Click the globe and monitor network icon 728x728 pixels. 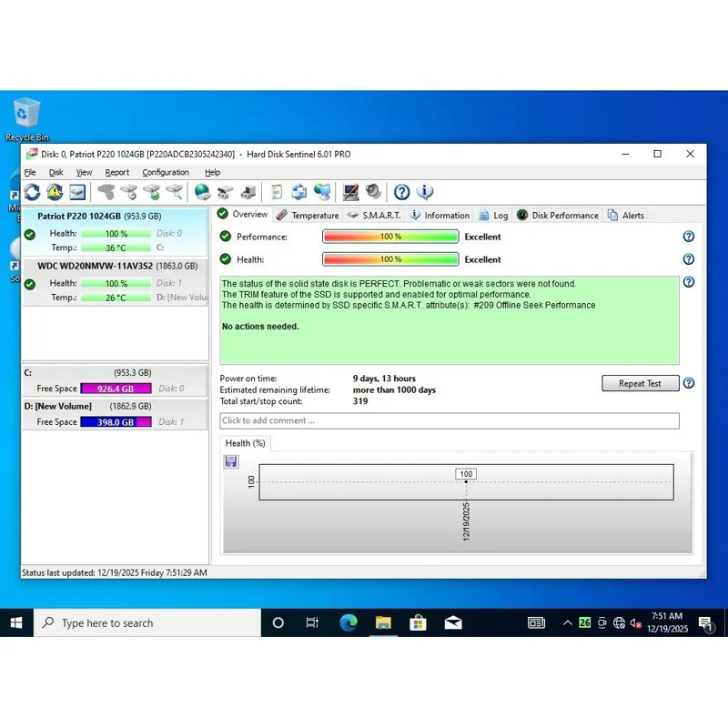[322, 192]
